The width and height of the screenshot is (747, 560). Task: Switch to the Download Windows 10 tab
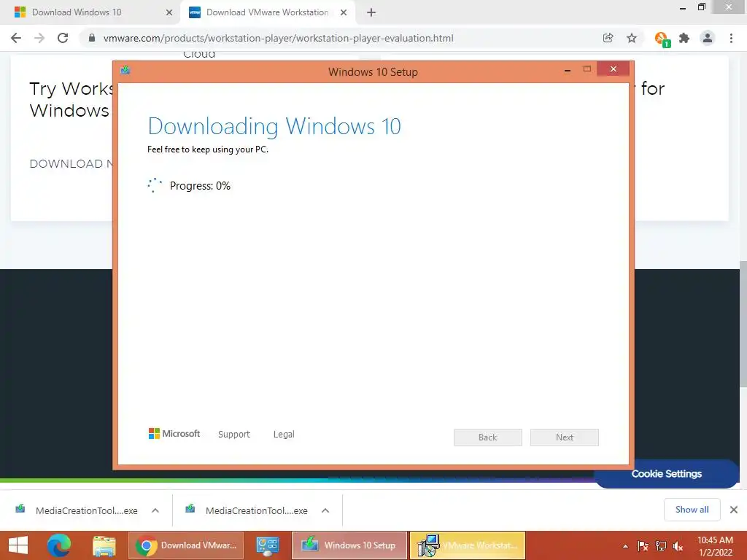(x=90, y=12)
